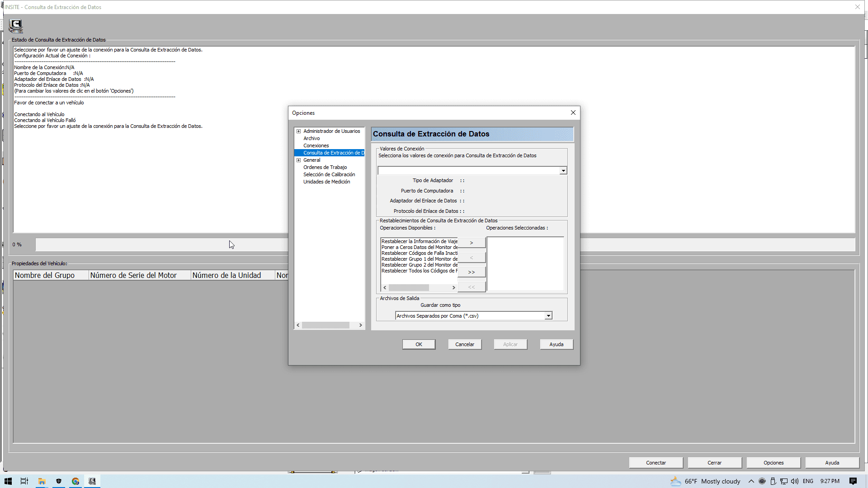Image resolution: width=868 pixels, height=488 pixels.
Task: Open File Explorer from the taskbar
Action: coord(42,481)
